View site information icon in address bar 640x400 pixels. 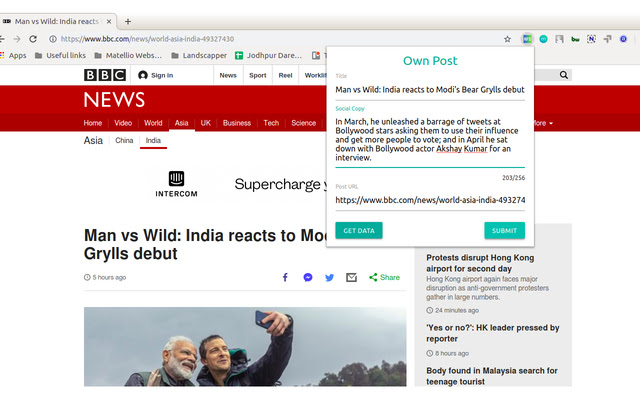(x=53, y=39)
